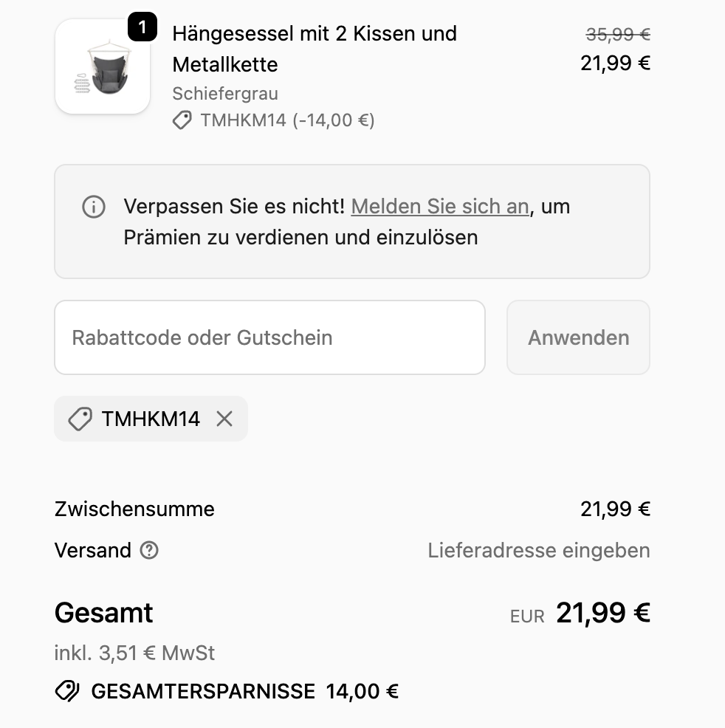Click the quantity badge showing 1

coord(142,29)
